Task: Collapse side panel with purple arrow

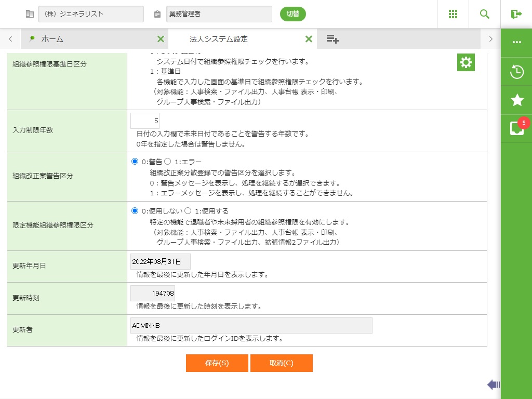Action: [493, 384]
